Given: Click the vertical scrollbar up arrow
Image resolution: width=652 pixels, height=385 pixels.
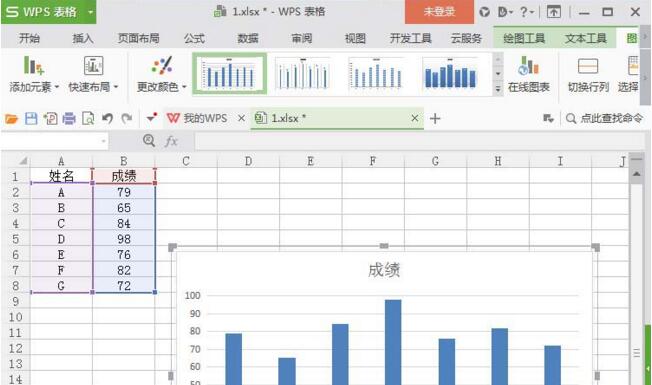Looking at the screenshot, I should pos(636,174).
